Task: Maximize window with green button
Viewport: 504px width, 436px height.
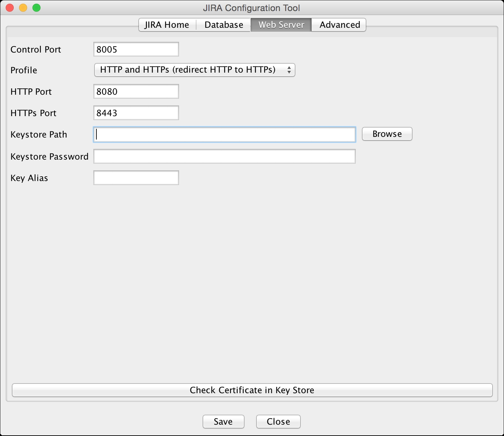Action: pos(36,8)
